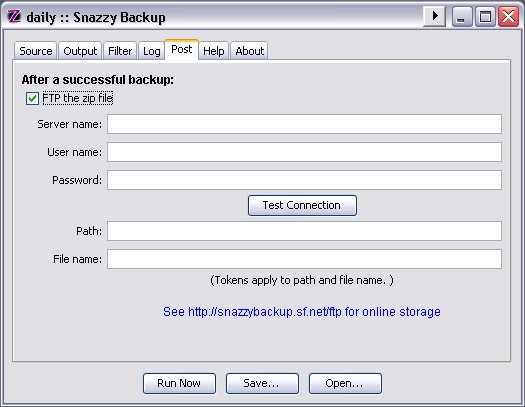Uncheck the FTP the zip file checkbox

pos(32,98)
